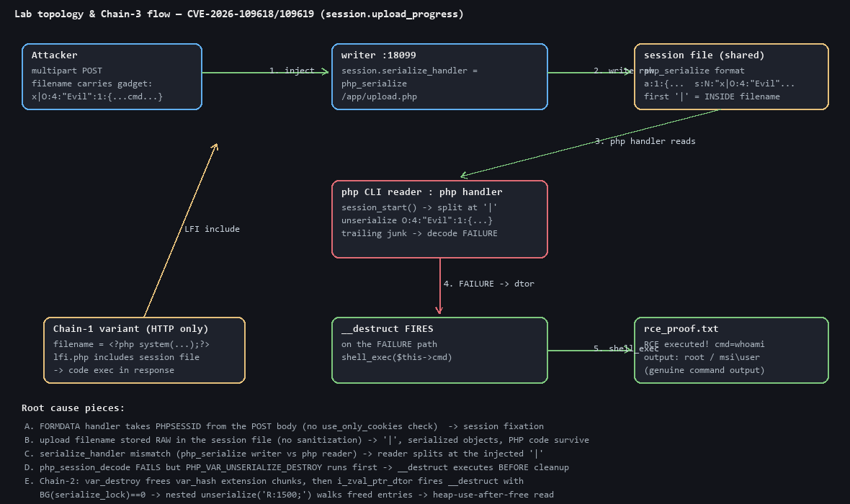Click 'output: root / msi\user' line
Viewport: 850px width, 504px height.
click(x=702, y=357)
